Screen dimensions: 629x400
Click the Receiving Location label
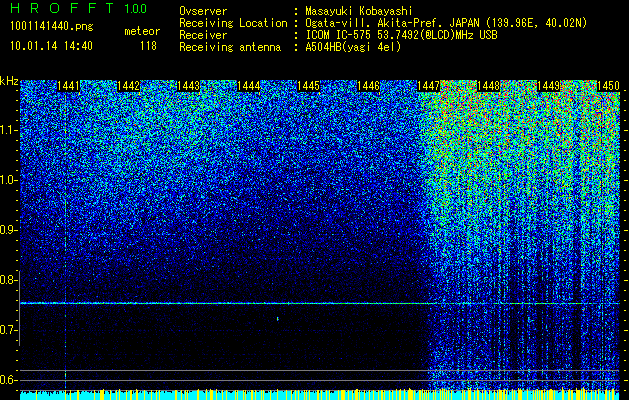(233, 23)
